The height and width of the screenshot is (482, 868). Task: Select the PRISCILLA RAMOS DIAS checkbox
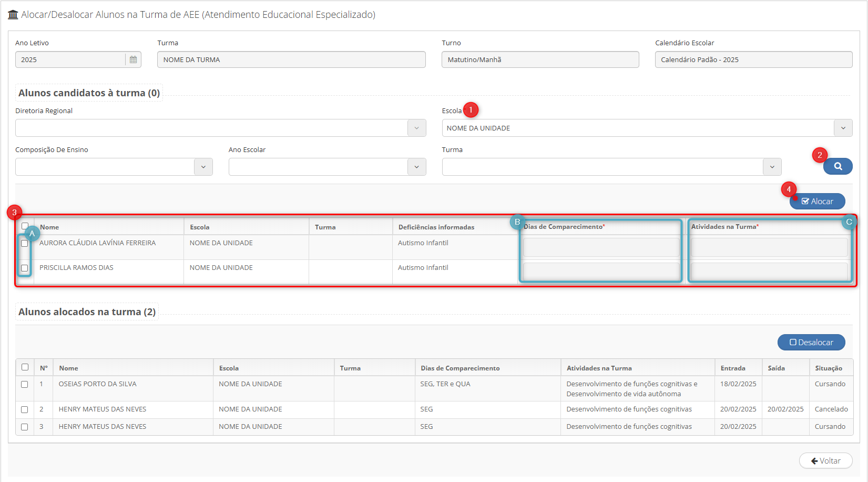pos(25,268)
